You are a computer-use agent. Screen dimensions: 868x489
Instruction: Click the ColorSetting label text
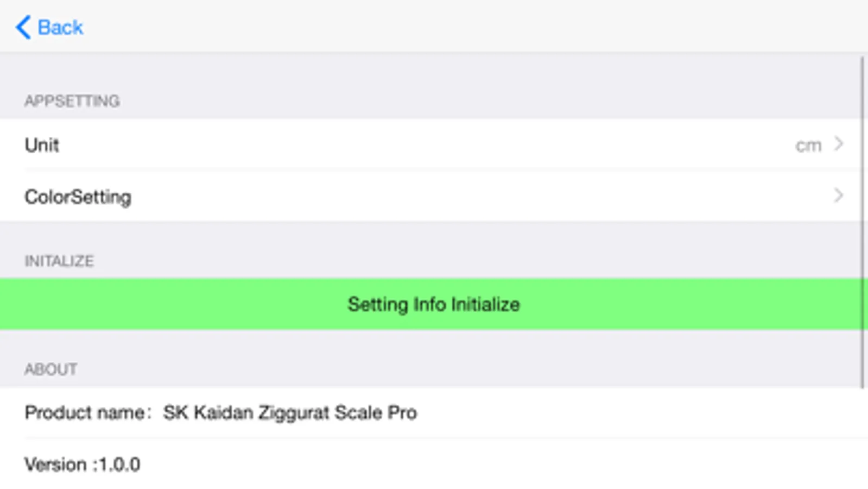[x=78, y=197]
